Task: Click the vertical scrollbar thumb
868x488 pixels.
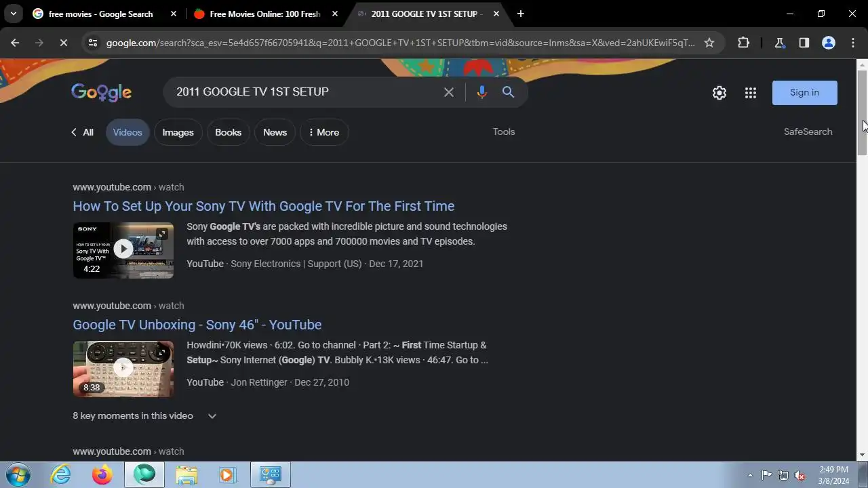Action: coord(862,113)
